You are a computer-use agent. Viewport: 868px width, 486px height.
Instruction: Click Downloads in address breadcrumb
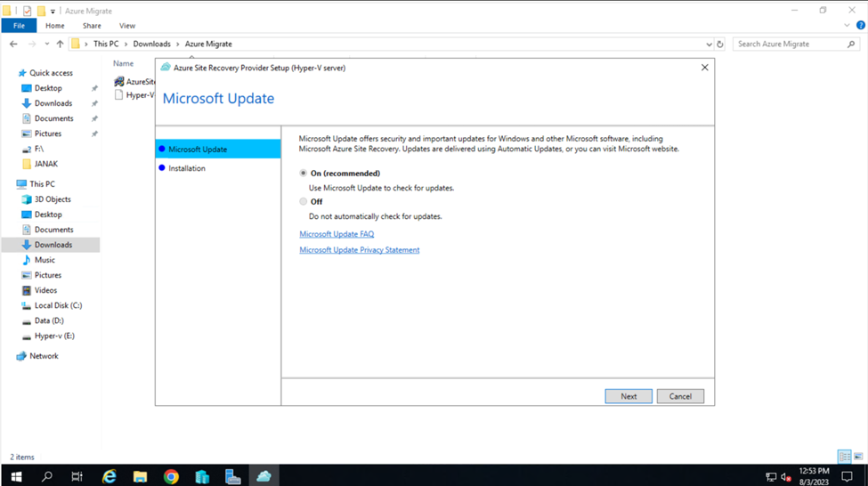[151, 44]
